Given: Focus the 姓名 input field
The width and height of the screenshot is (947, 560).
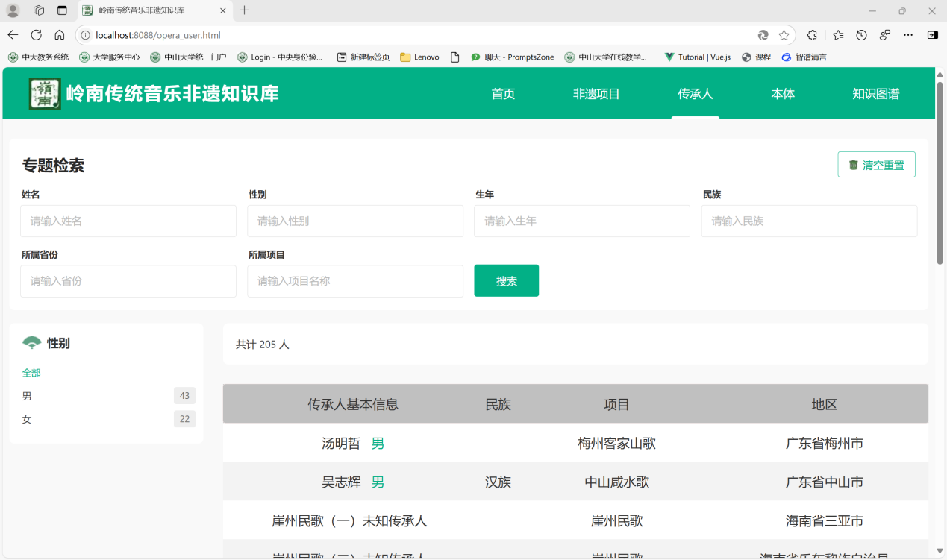Looking at the screenshot, I should pyautogui.click(x=128, y=221).
